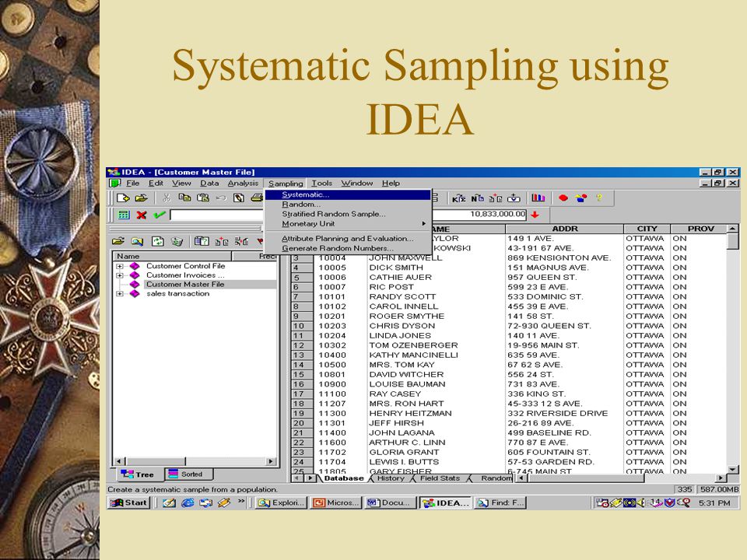The height and width of the screenshot is (560, 747).
Task: Click the CITY column header
Action: click(647, 229)
